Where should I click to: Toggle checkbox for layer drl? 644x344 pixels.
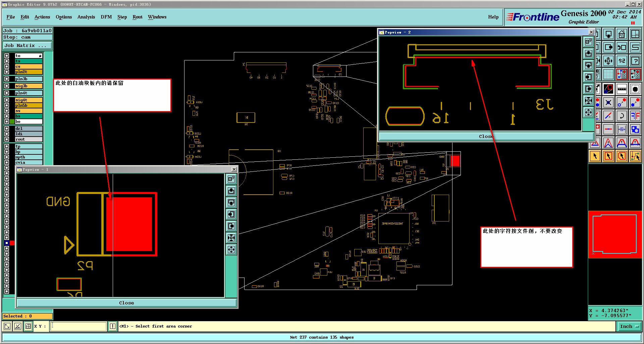coord(7,129)
